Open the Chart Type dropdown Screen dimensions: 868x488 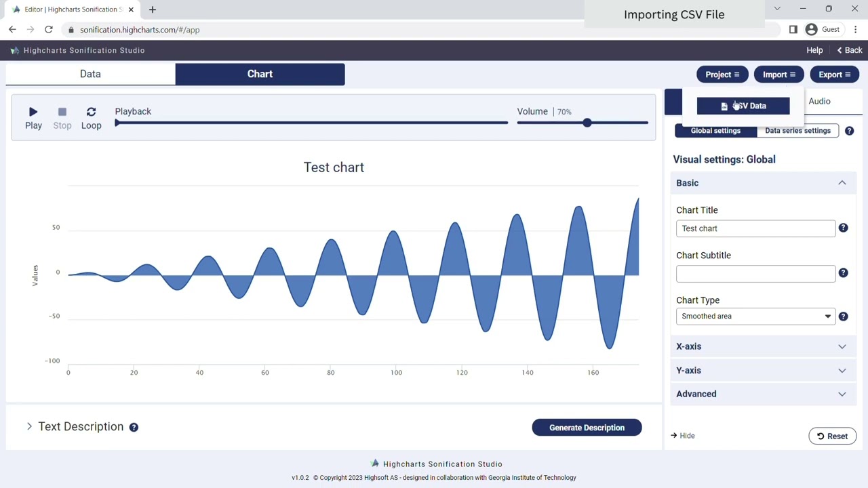pyautogui.click(x=755, y=317)
